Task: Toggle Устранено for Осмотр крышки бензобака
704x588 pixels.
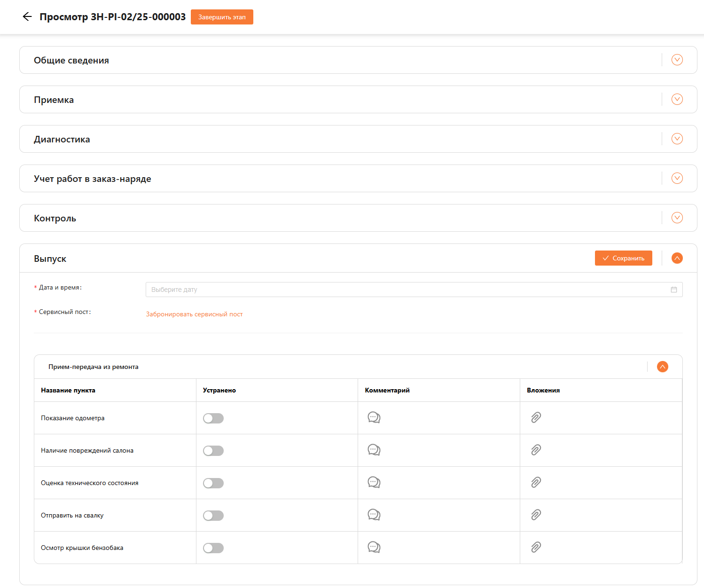Action: (x=213, y=548)
